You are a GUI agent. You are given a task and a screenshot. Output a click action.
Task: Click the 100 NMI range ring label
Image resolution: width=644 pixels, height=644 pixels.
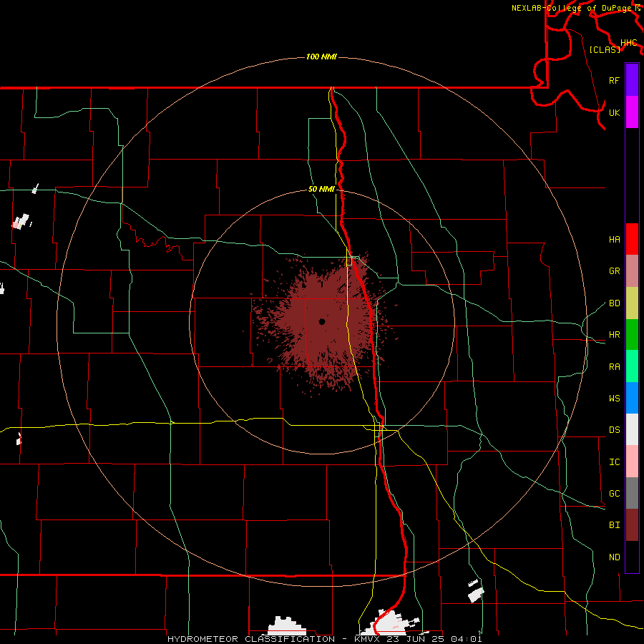[321, 57]
